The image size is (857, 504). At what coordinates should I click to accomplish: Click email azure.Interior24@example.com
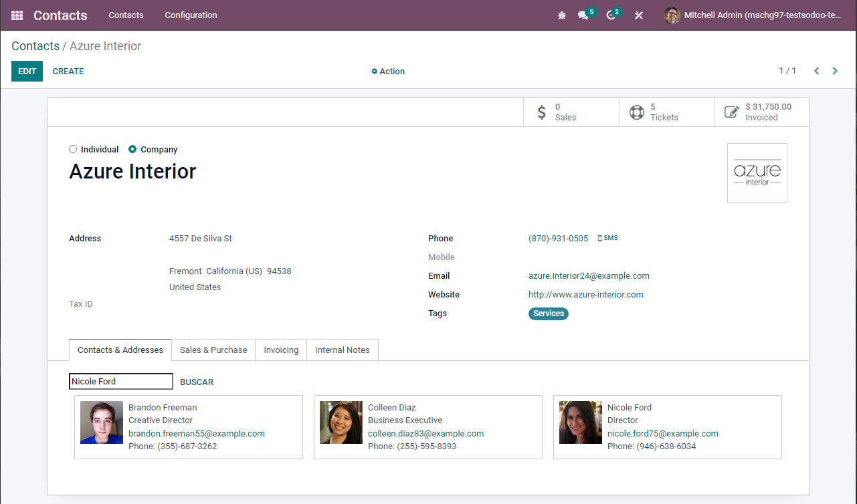tap(589, 276)
